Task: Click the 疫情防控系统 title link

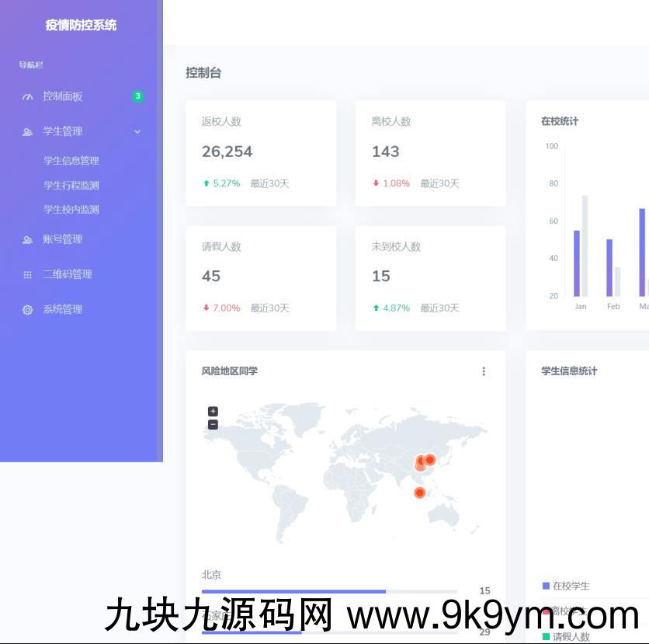Action: (x=81, y=25)
